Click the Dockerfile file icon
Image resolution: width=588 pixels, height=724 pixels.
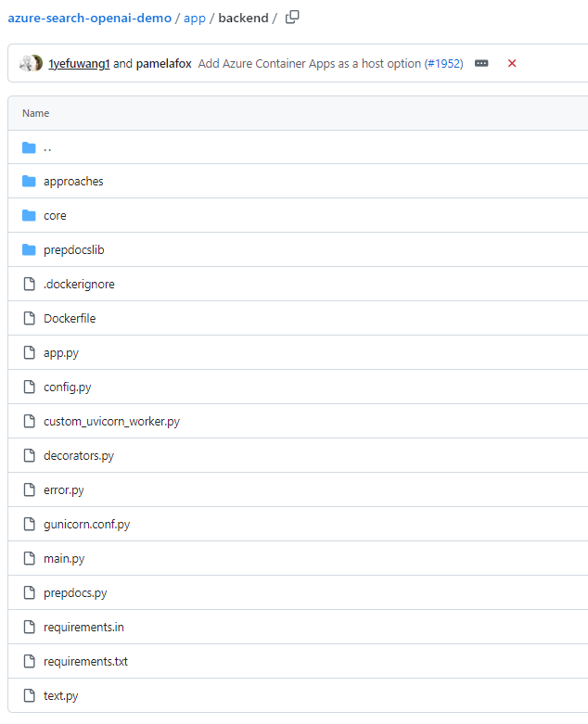click(x=29, y=318)
